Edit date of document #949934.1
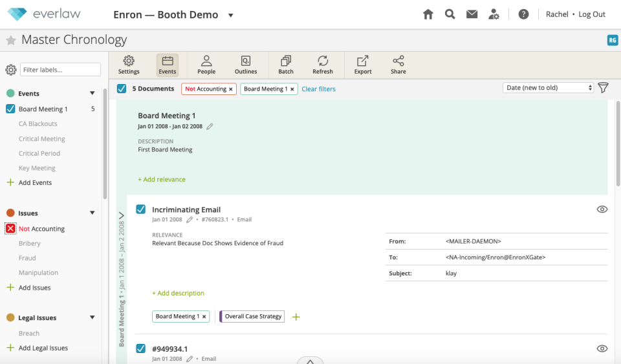Screen dimensions: 621x364 190,359
